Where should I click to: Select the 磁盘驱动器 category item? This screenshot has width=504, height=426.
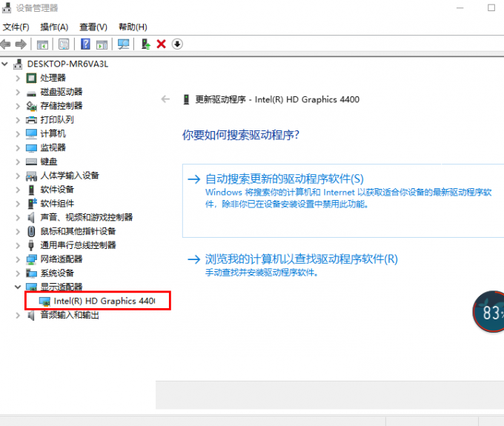click(61, 92)
